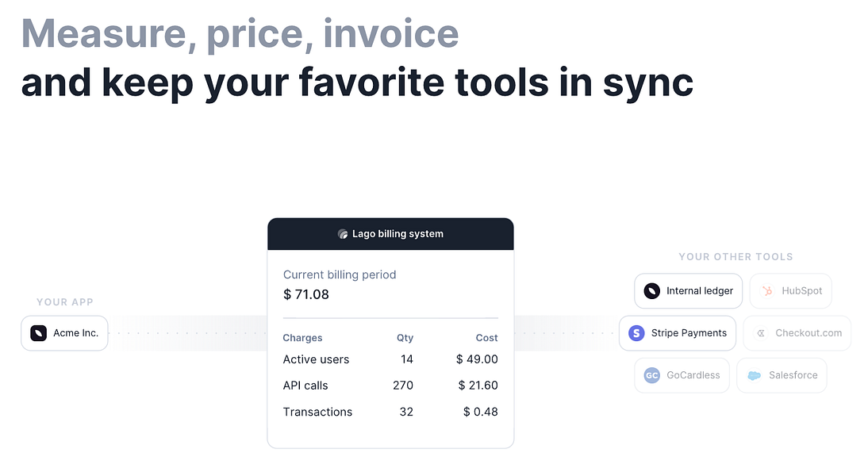Select the Salesforce tool label

coord(793,375)
